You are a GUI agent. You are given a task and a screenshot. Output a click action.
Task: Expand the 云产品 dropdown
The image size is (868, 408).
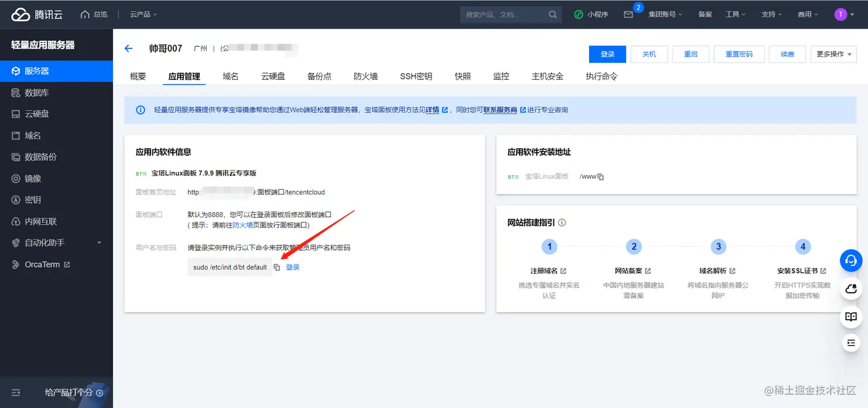(x=143, y=14)
